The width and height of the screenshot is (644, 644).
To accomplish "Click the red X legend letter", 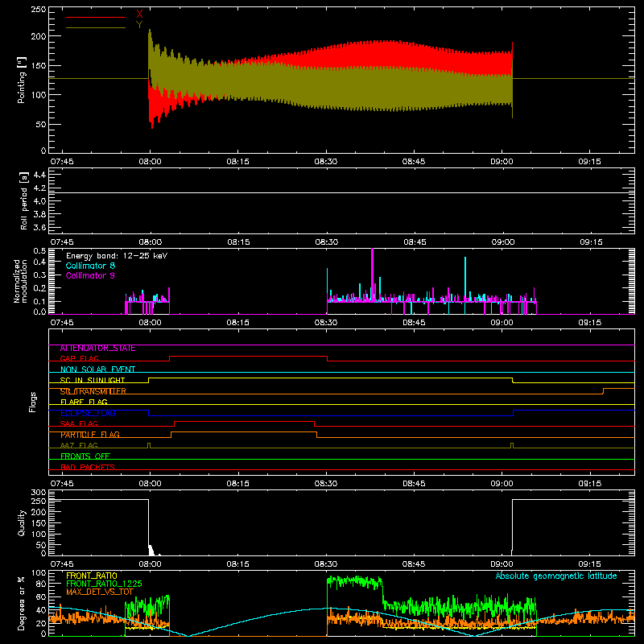I will click(139, 14).
